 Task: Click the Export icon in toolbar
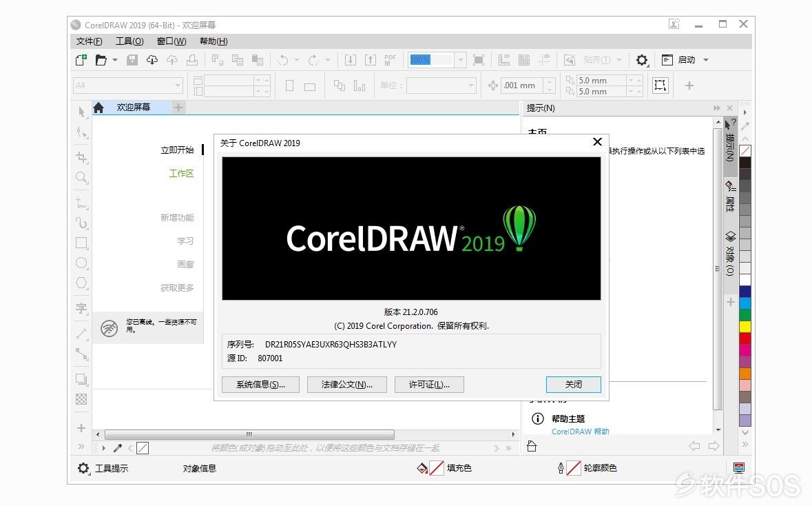[371, 60]
